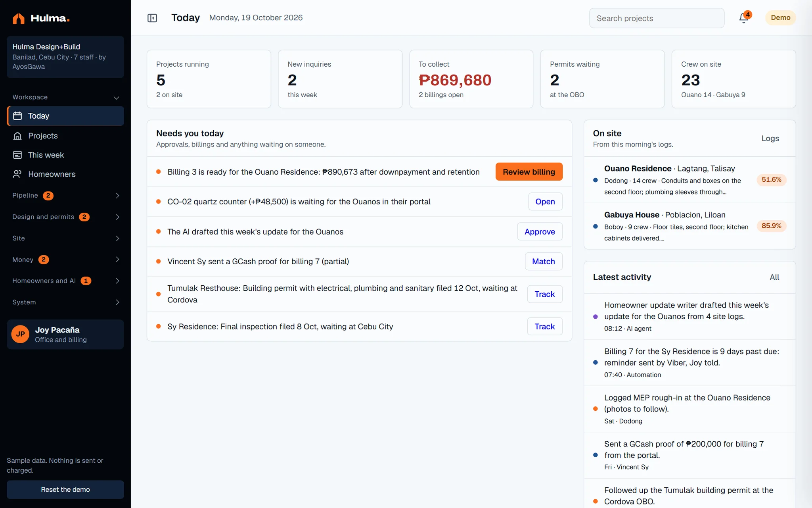Click the Today calendar icon in sidebar
The width and height of the screenshot is (812, 508).
[17, 116]
